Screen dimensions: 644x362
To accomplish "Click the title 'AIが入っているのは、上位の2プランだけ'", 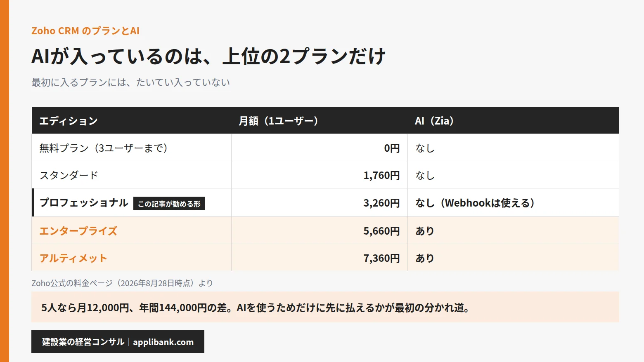I will (x=208, y=56).
